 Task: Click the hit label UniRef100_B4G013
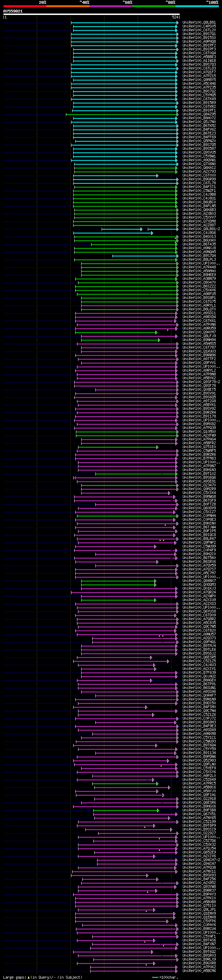(x=199, y=237)
